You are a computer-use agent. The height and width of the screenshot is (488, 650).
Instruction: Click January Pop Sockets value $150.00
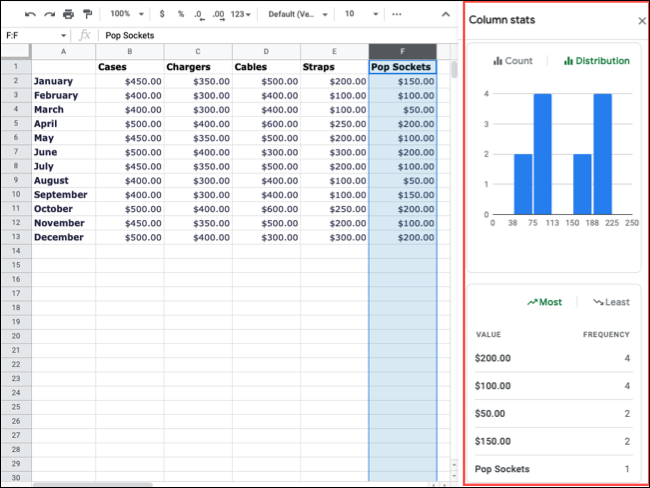(403, 81)
